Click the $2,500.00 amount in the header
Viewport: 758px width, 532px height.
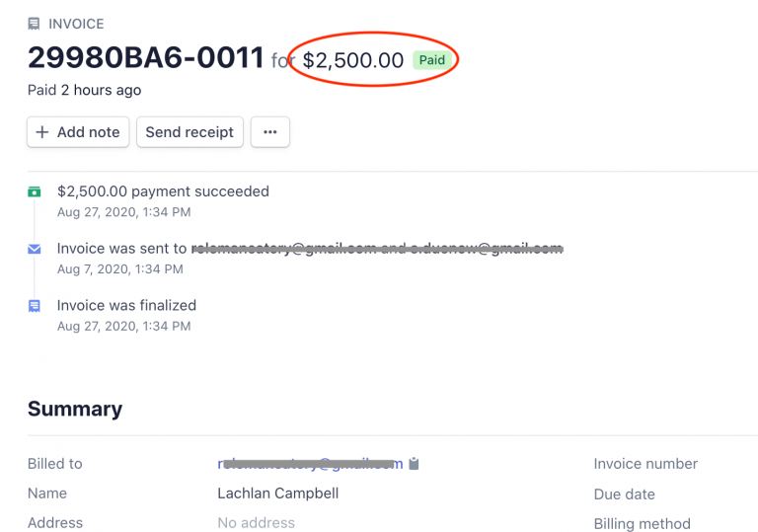(352, 60)
